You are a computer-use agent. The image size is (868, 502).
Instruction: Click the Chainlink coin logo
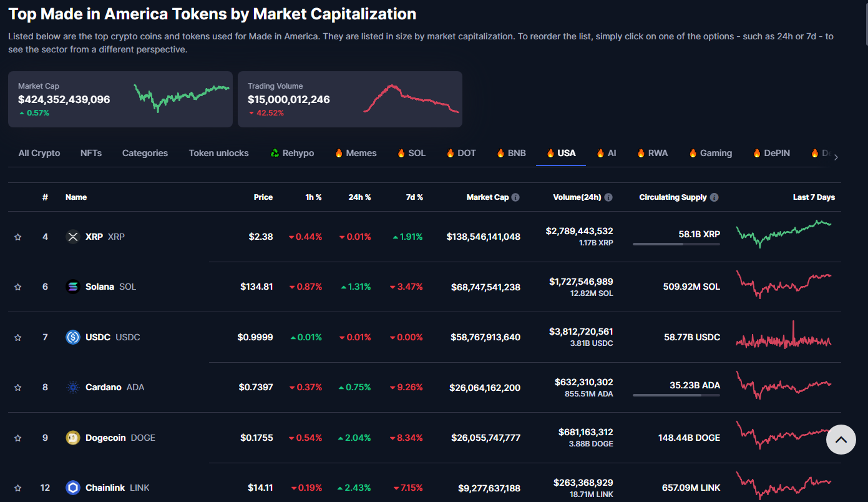point(73,488)
